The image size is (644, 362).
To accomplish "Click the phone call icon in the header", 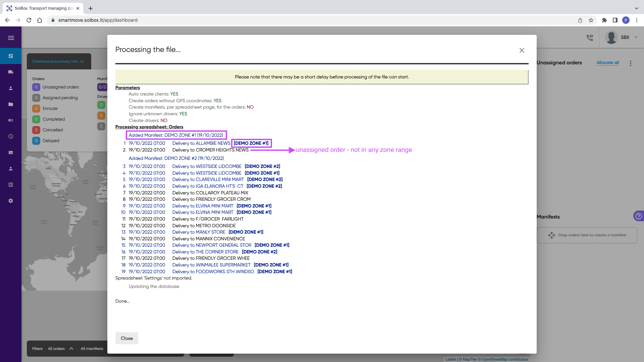I will click(x=590, y=38).
